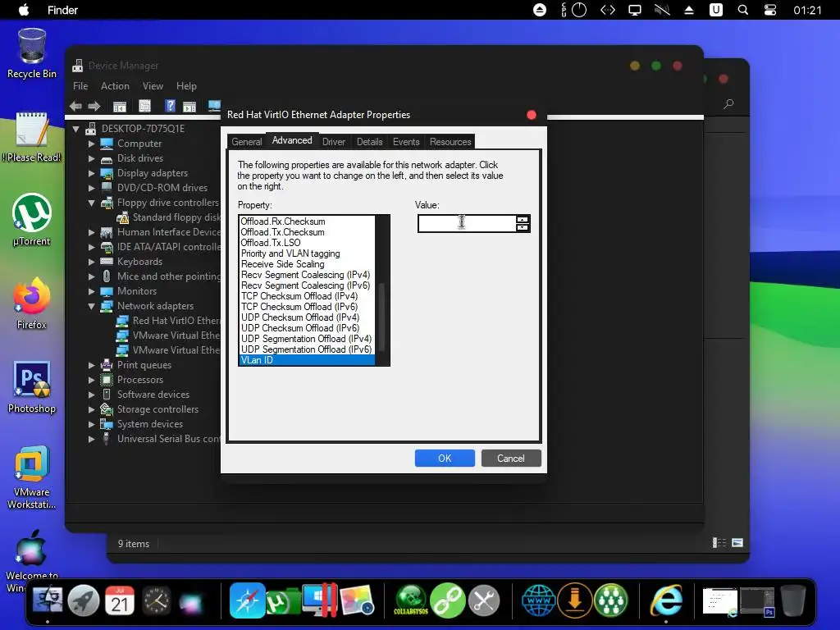Click the details view icon in status bar
This screenshot has height=630, width=840.
[719, 543]
